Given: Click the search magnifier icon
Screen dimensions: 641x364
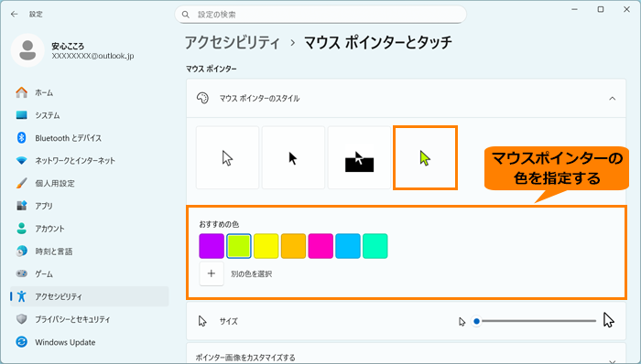Looking at the screenshot, I should [186, 15].
